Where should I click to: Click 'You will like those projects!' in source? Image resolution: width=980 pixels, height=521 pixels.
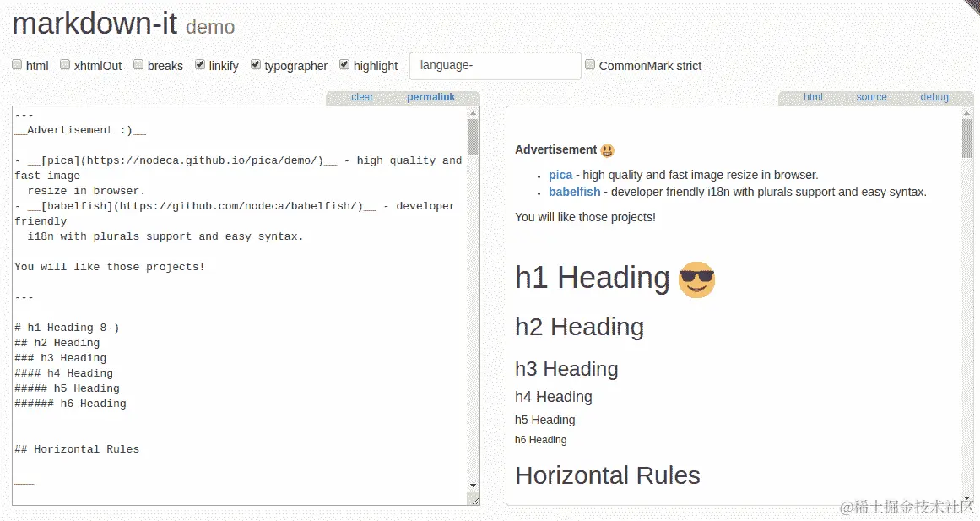(110, 267)
